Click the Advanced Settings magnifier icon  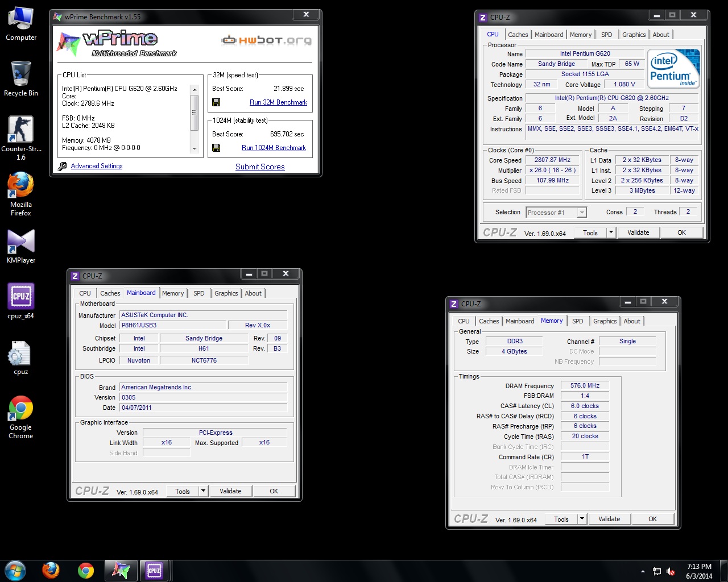(x=63, y=166)
